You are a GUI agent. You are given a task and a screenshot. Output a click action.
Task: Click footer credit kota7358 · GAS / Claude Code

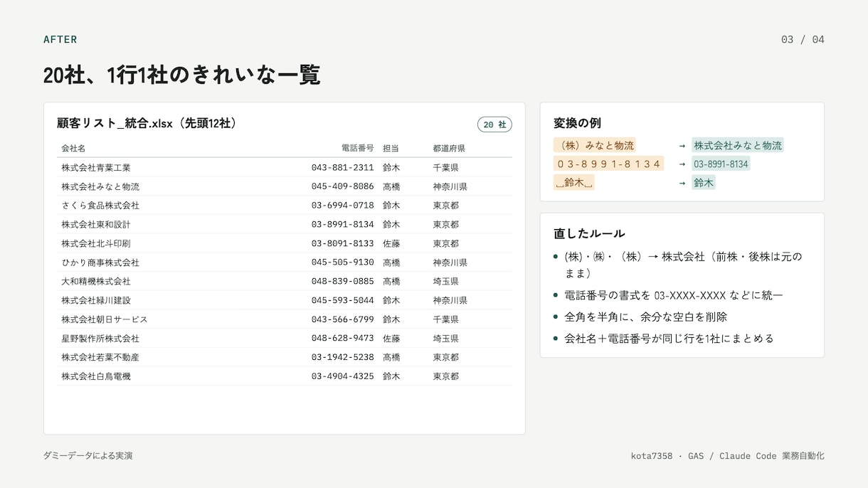pos(728,456)
